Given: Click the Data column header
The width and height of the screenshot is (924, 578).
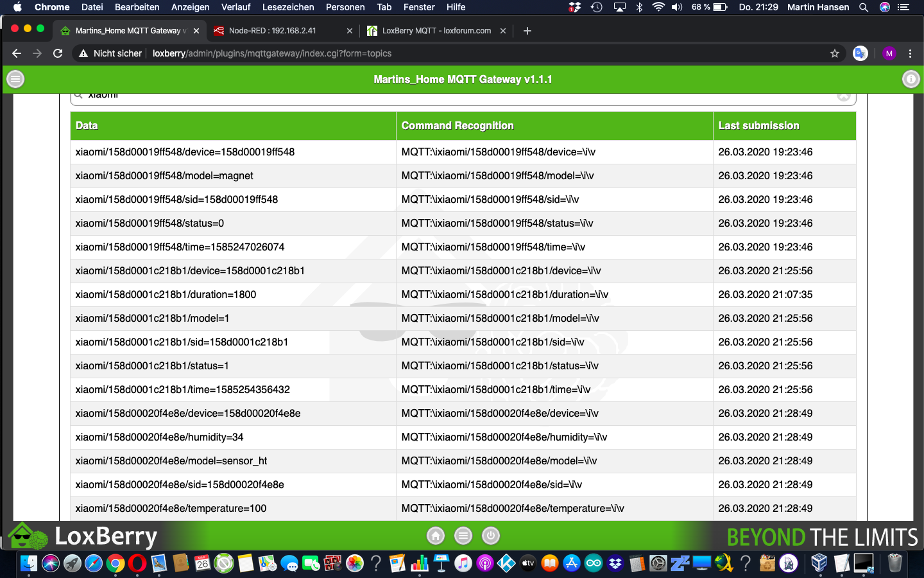Looking at the screenshot, I should [87, 126].
